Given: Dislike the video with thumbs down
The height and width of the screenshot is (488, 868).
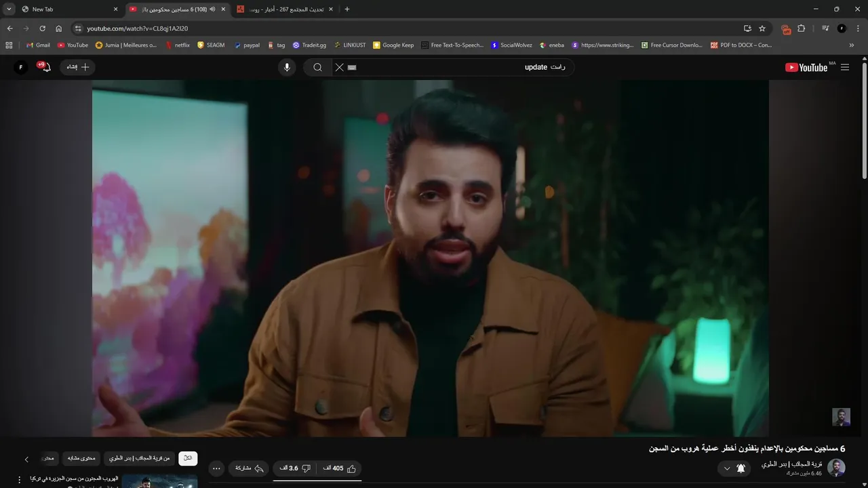Looking at the screenshot, I should point(295,468).
